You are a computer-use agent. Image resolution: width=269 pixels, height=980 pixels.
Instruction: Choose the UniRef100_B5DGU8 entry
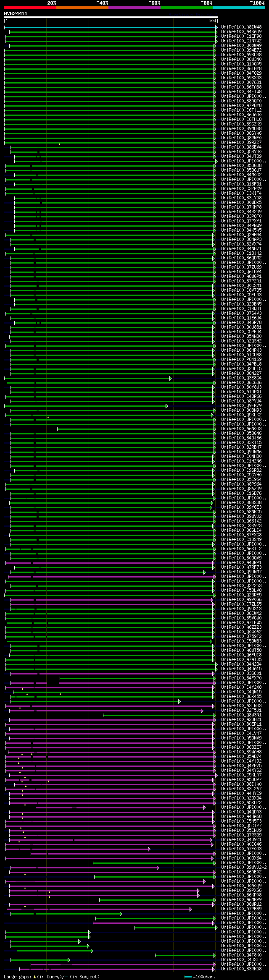(x=241, y=166)
